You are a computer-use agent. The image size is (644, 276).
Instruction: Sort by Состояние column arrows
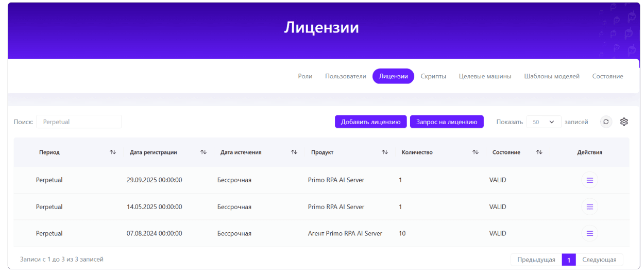[539, 152]
